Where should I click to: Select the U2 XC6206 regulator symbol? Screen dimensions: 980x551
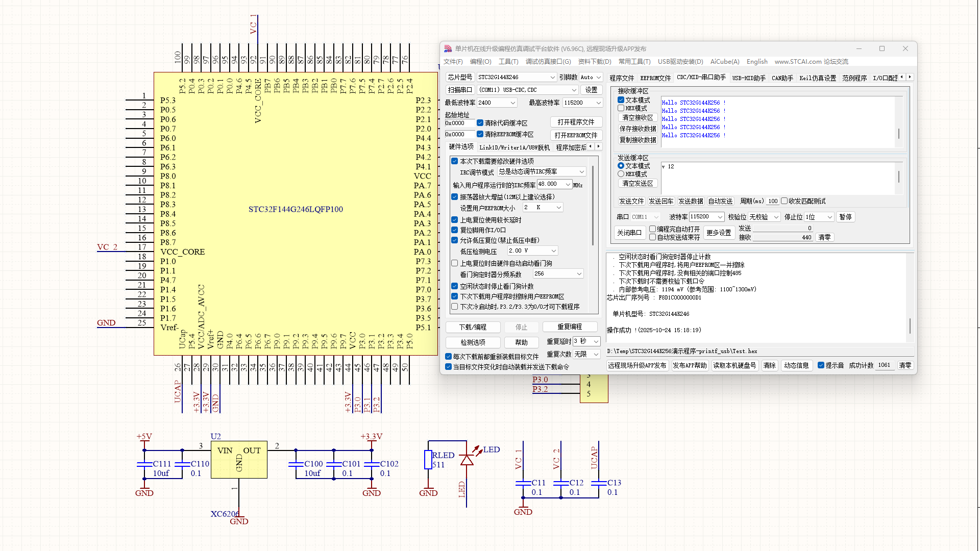239,460
